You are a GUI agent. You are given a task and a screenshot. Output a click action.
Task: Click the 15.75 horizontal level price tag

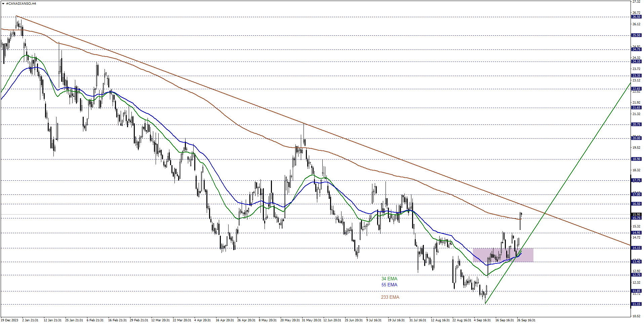pos(636,218)
